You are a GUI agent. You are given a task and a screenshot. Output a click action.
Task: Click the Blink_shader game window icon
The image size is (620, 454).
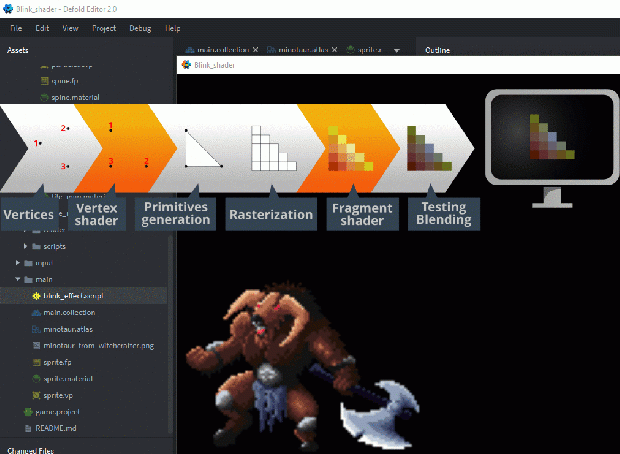[186, 65]
